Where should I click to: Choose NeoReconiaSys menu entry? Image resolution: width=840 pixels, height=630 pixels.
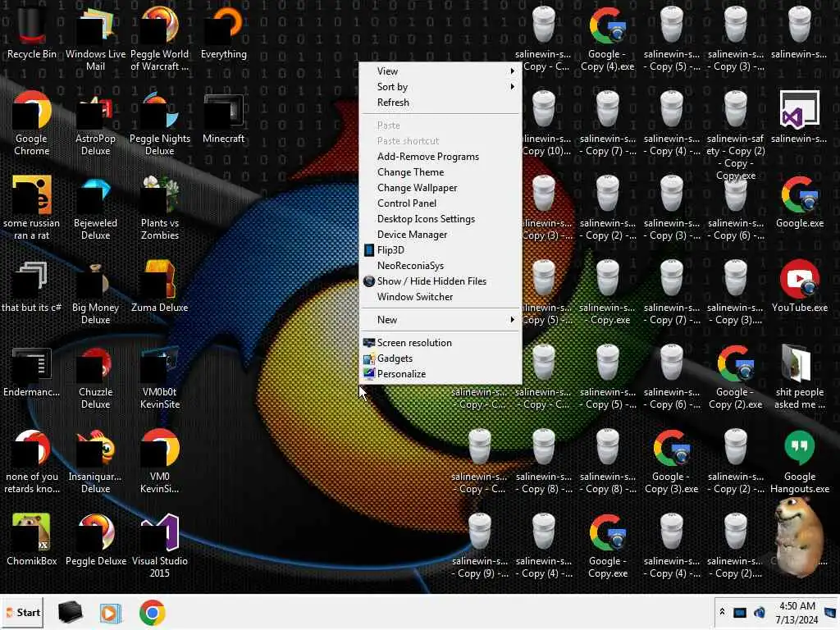pos(441,265)
